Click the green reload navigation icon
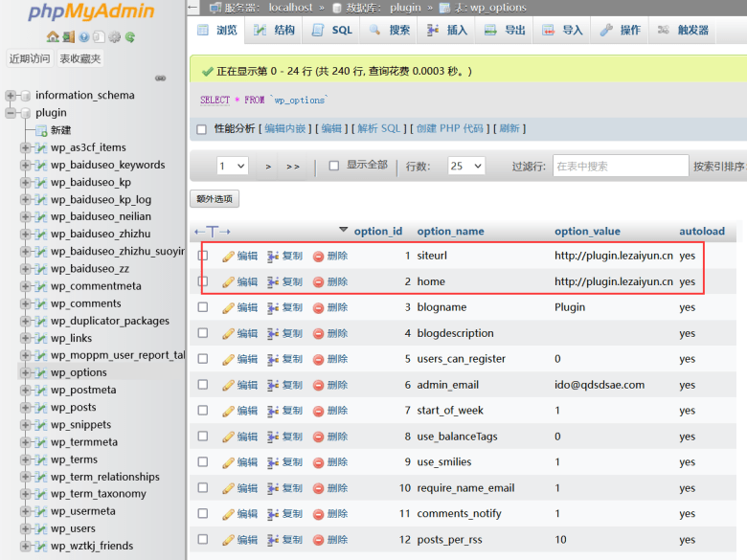Screen dimensions: 747x560 tap(129, 37)
